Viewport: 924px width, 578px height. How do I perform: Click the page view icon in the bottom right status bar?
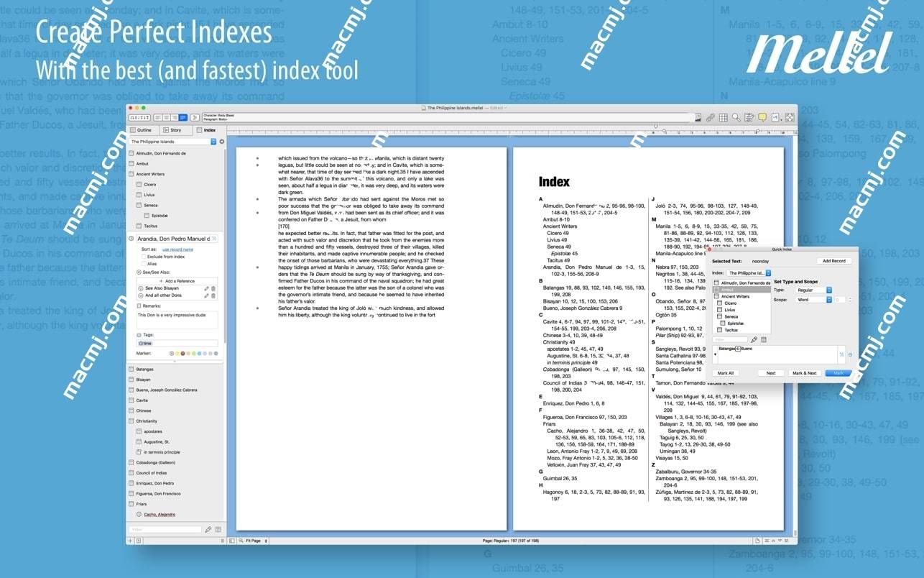coord(757,541)
